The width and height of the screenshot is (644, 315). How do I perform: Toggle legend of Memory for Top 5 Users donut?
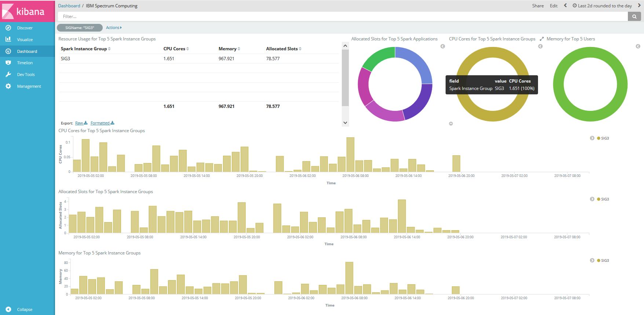tap(638, 46)
